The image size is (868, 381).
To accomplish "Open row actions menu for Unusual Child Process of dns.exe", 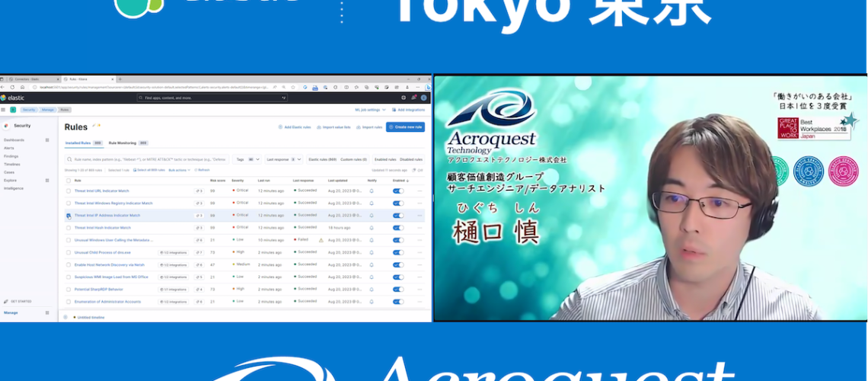I will (x=420, y=252).
